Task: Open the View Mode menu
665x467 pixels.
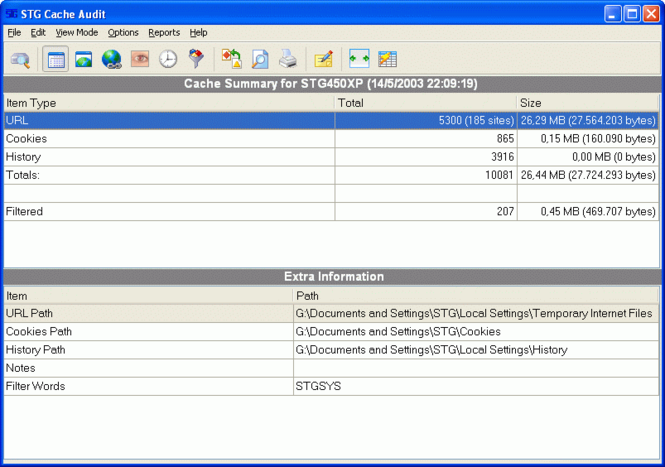Action: (77, 33)
